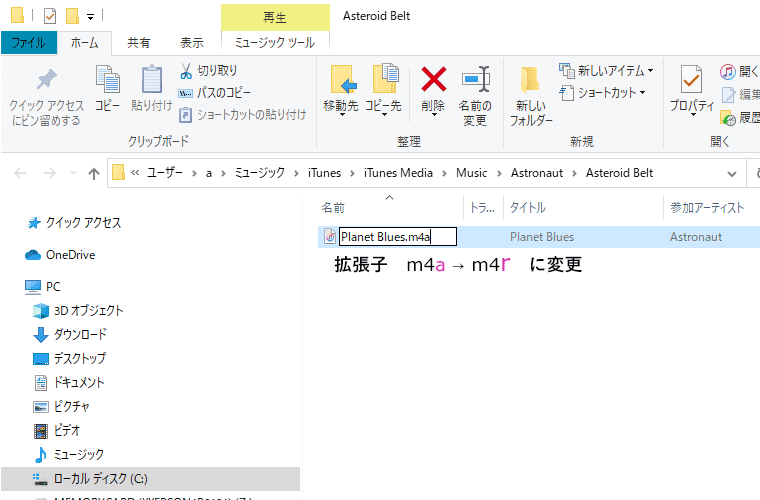This screenshot has width=760, height=500.
Task: Open the Properties (プロパティ) dropdown arrow
Action: [693, 115]
